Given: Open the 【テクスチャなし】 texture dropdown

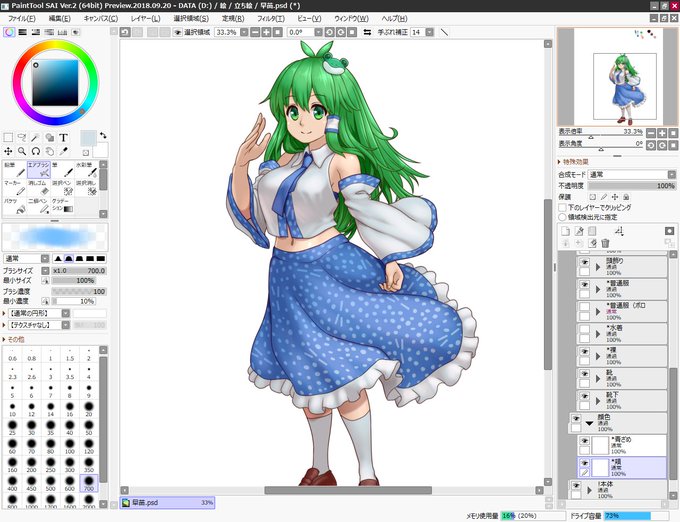Looking at the screenshot, I should point(65,325).
